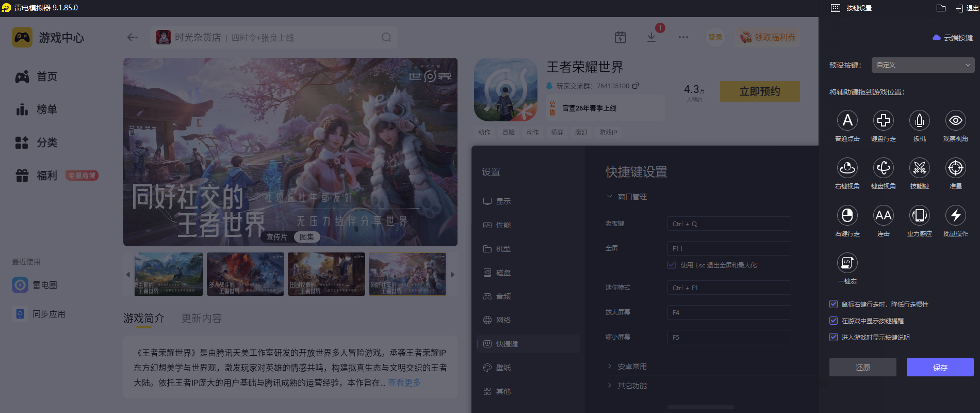The width and height of the screenshot is (980, 413).
Task: Open 快捷键 settings tab
Action: click(528, 344)
